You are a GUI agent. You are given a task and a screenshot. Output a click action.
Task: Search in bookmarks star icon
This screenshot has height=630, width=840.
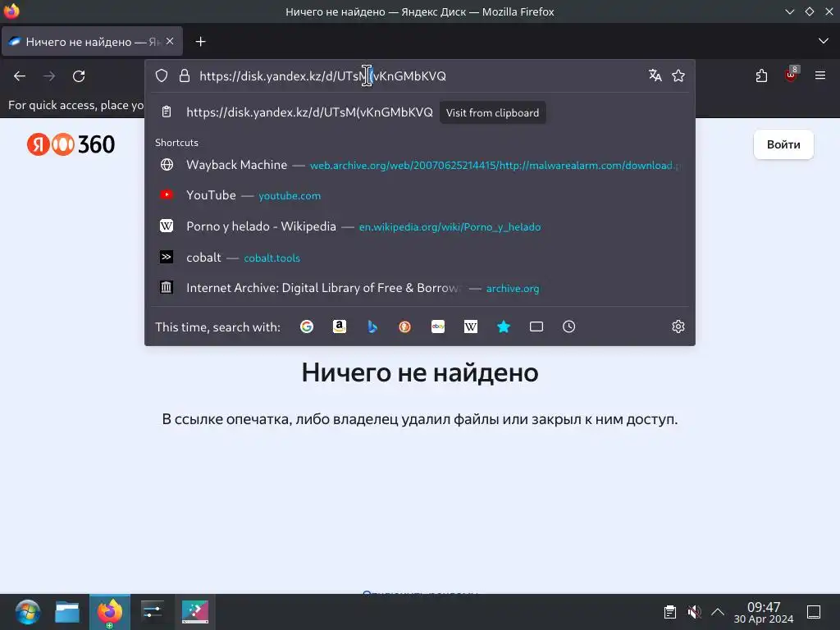pos(504,326)
